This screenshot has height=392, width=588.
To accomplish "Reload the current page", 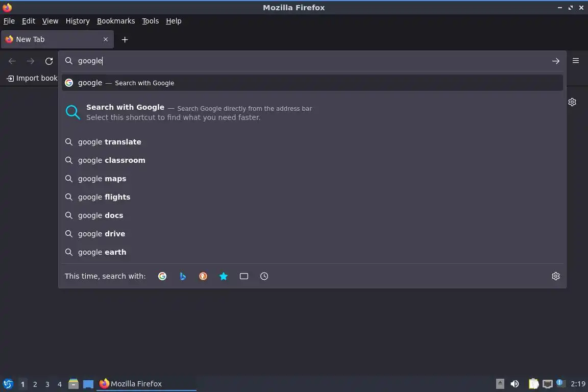I will [x=49, y=61].
